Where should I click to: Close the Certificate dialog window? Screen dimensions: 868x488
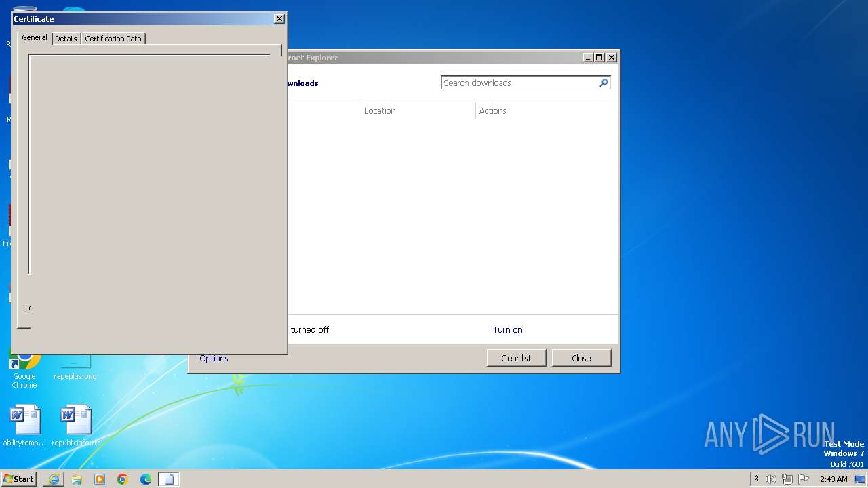click(x=279, y=19)
